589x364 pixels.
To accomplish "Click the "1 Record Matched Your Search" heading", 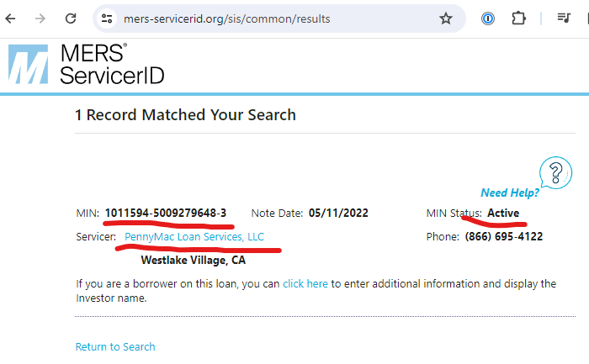I will coord(185,115).
